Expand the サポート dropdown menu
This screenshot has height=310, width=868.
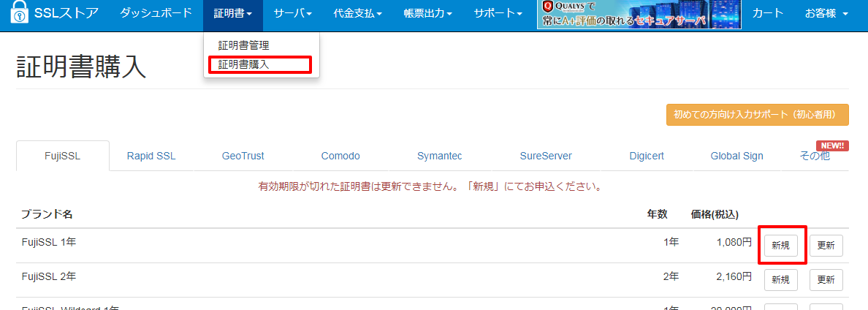pyautogui.click(x=498, y=13)
